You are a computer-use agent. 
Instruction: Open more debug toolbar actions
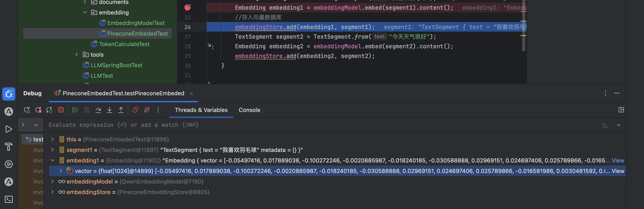point(158,110)
